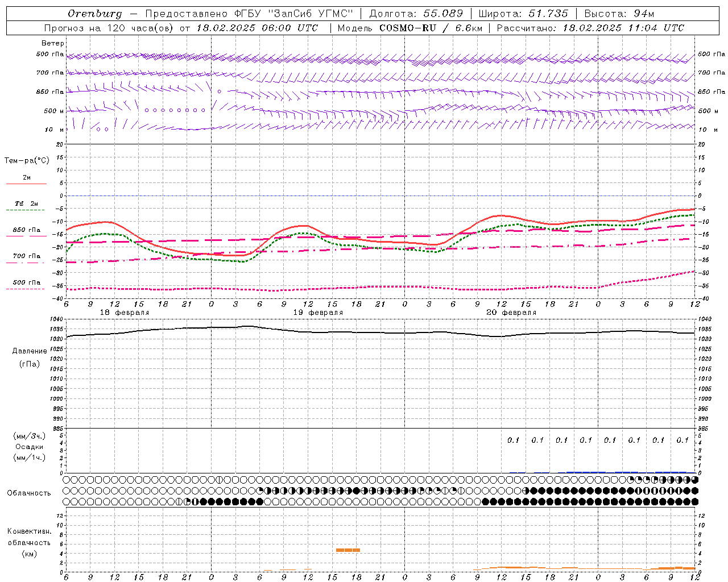Click the "Orenburg" station name in the header

point(95,14)
